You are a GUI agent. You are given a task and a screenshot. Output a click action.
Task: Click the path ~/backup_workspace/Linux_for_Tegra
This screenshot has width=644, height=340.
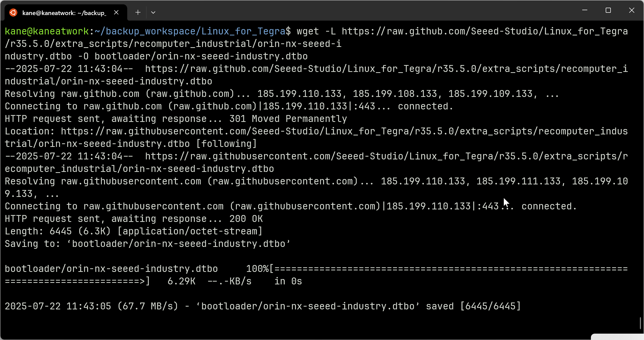click(x=190, y=31)
